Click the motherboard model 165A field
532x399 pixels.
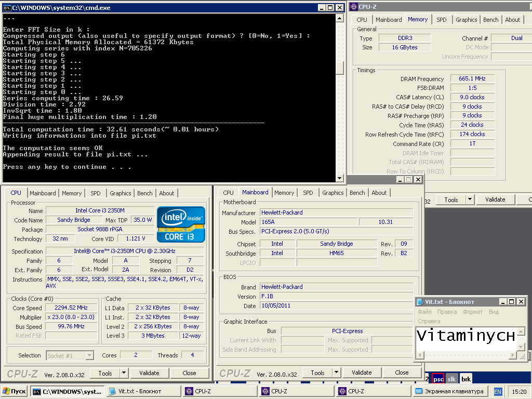pyautogui.click(x=309, y=222)
